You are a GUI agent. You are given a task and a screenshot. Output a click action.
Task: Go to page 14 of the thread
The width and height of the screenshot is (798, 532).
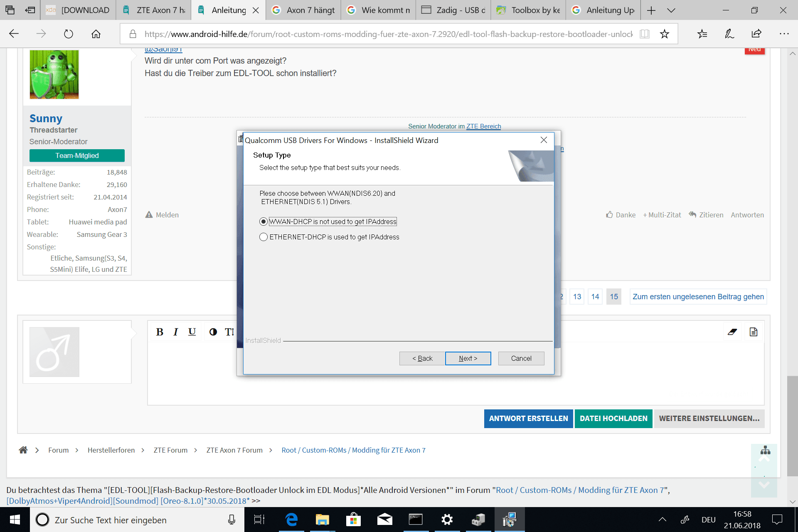click(595, 297)
